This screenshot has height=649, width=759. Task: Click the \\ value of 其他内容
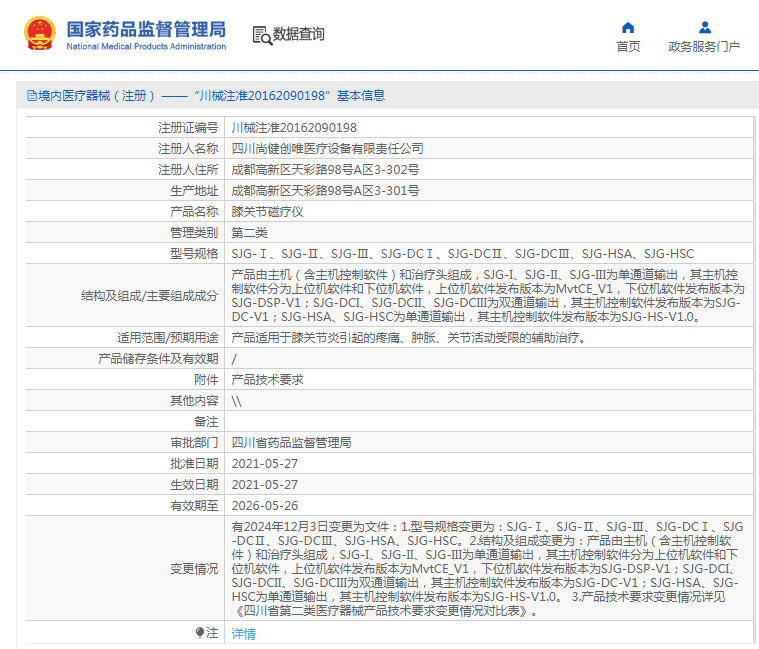pos(236,401)
